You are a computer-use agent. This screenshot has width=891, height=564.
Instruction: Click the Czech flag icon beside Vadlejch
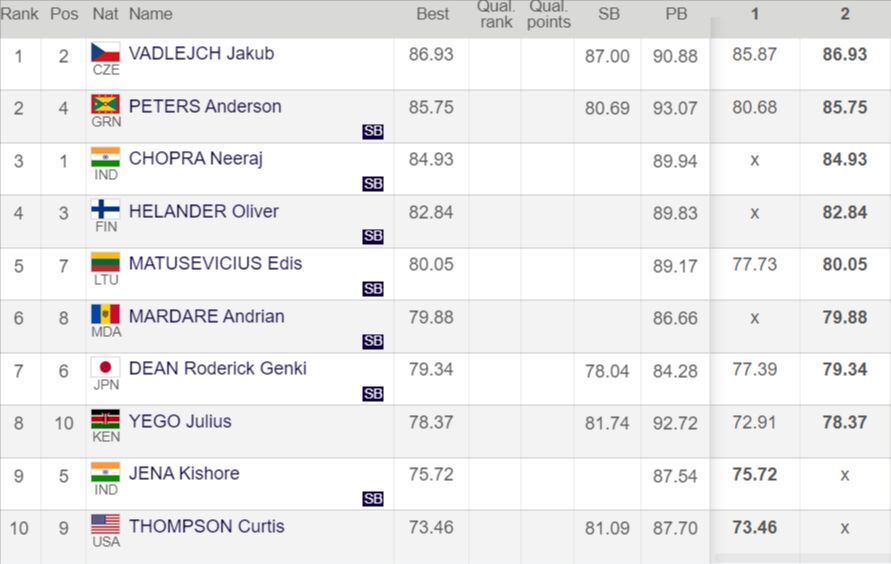(105, 52)
